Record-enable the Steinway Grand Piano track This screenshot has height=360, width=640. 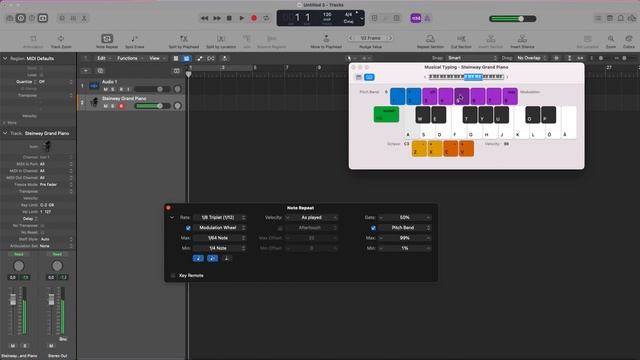click(x=121, y=106)
